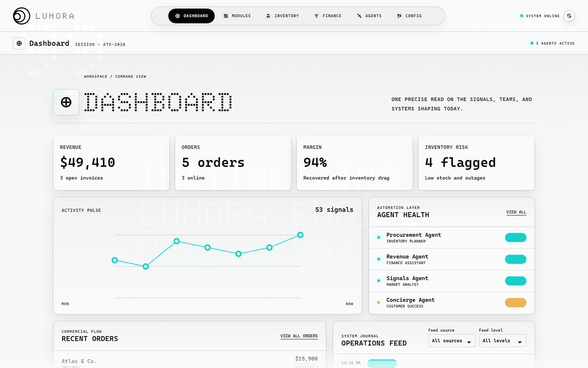This screenshot has width=588, height=368.
Task: Click the orange Concierge Agent status dot
Action: (x=379, y=303)
